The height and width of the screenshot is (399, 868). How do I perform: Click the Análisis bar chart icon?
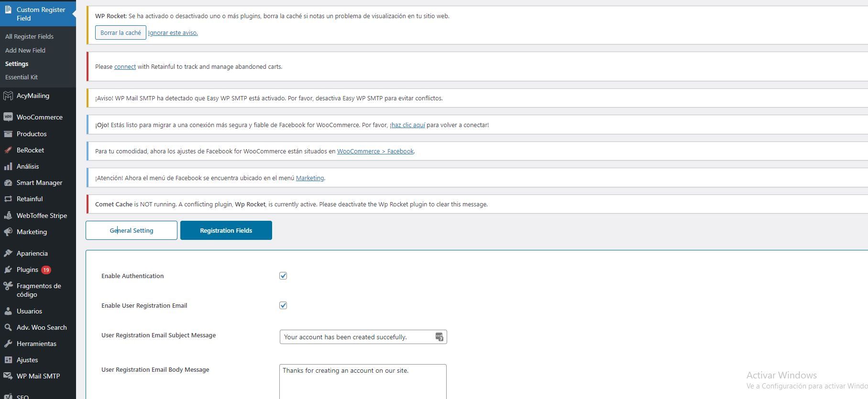(x=8, y=166)
